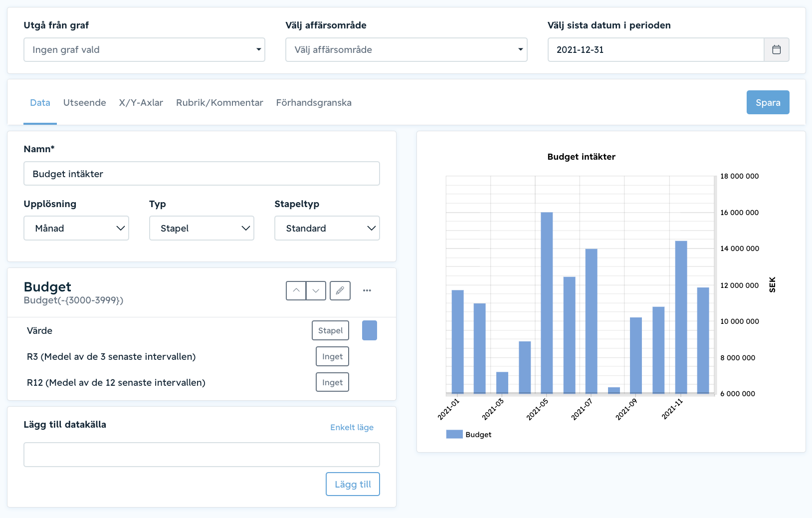
Task: Move Budget data source down
Action: click(316, 290)
